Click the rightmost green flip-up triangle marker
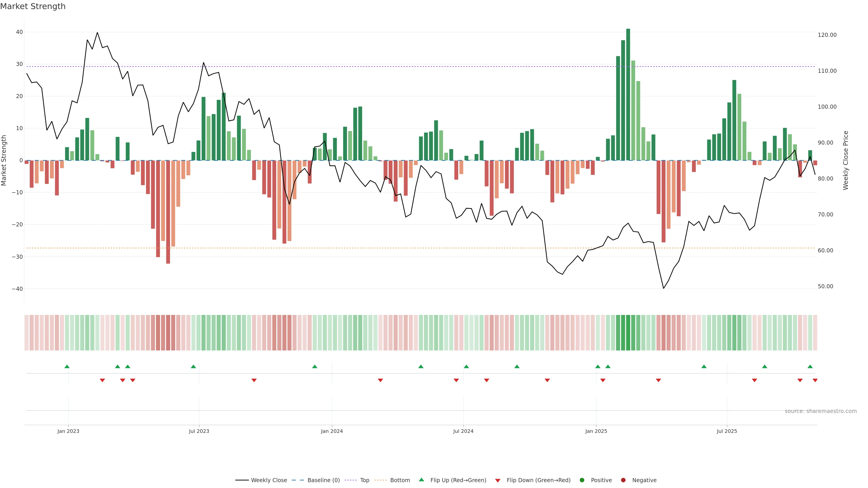 point(810,366)
